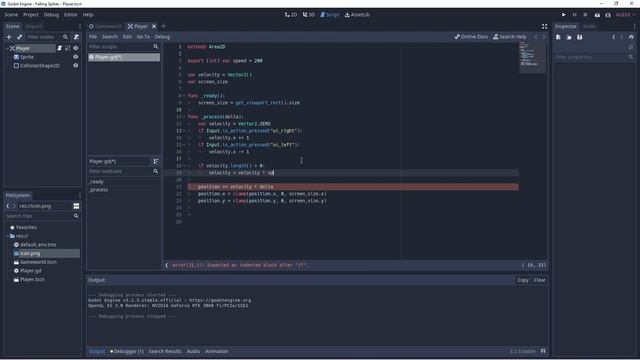Go to previous edited script
Screen dimensions: 640x360
tap(536, 37)
